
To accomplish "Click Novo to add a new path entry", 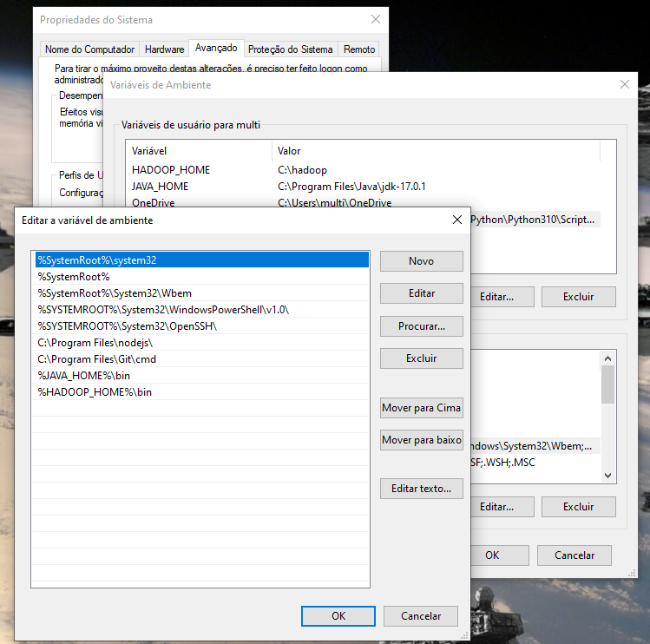I will pos(421,261).
